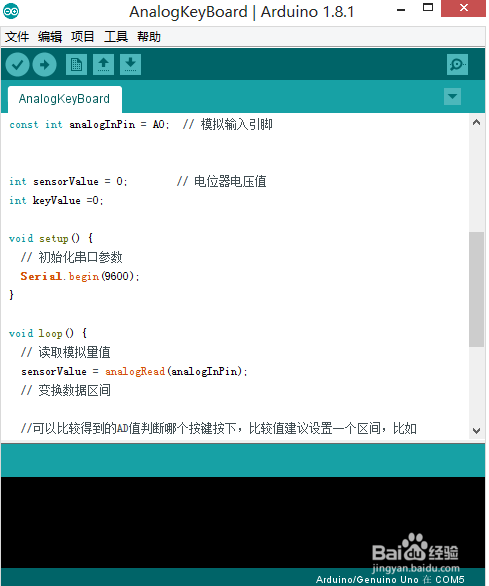Click the comment '// 变换数据区间'

coord(65,391)
